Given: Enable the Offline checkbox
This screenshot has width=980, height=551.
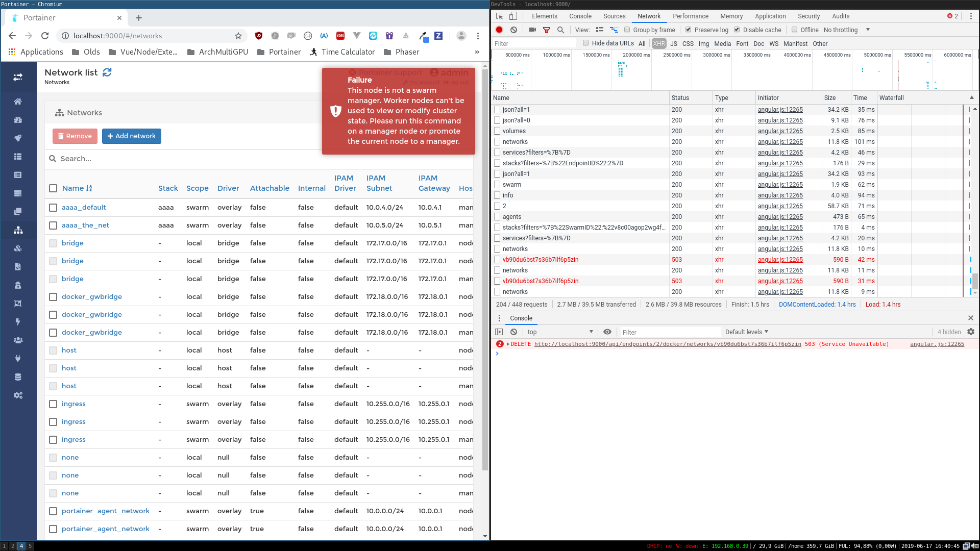Looking at the screenshot, I should point(794,30).
